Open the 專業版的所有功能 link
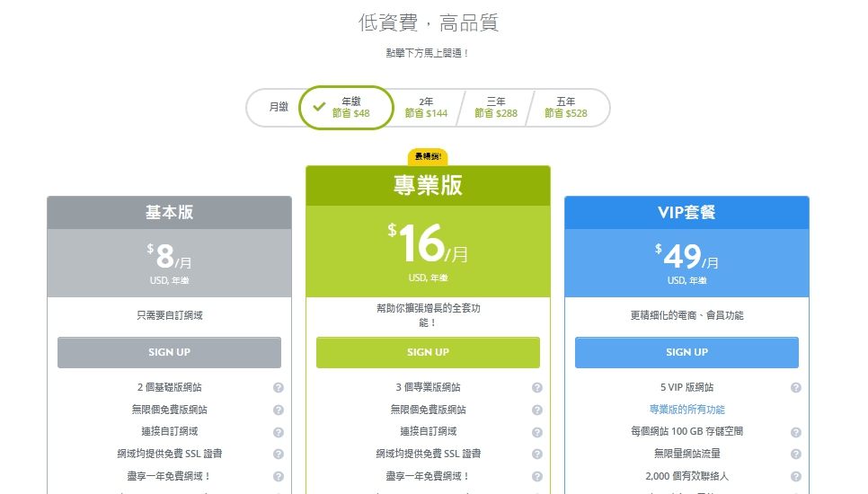Viewport: 868px width, 494px height. point(686,410)
